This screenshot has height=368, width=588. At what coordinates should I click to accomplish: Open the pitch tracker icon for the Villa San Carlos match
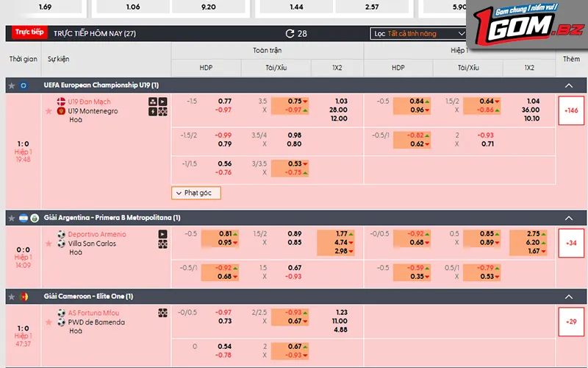pyautogui.click(x=162, y=244)
